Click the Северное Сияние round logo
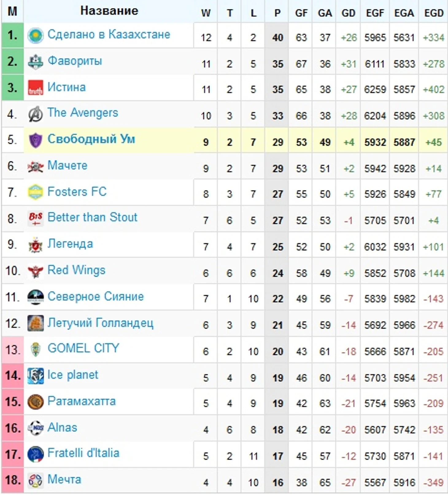 [35, 297]
